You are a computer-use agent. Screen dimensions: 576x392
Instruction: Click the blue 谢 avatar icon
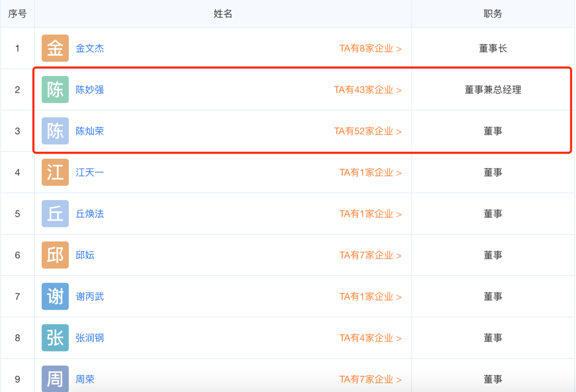click(x=55, y=297)
